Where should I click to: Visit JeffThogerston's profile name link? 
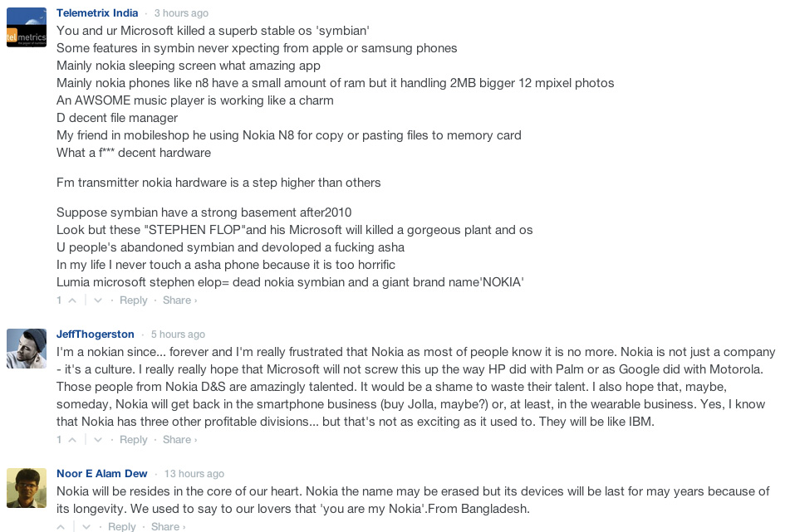pos(96,334)
